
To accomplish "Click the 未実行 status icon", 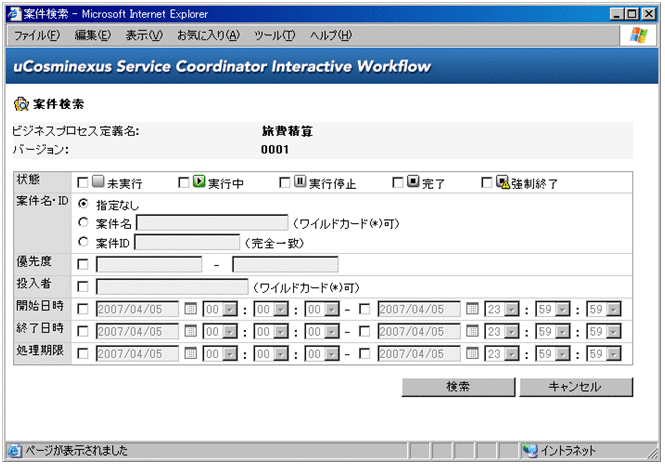I will pos(98,182).
